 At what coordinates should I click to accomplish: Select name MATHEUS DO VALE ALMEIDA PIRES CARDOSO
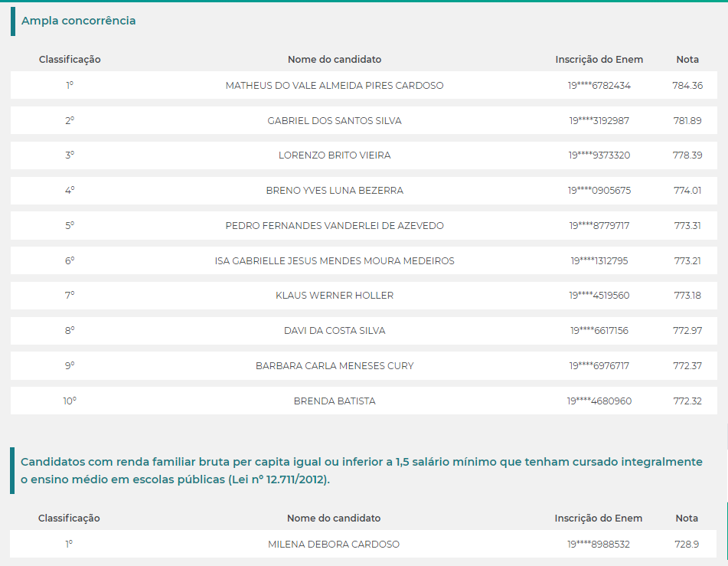[x=335, y=86]
